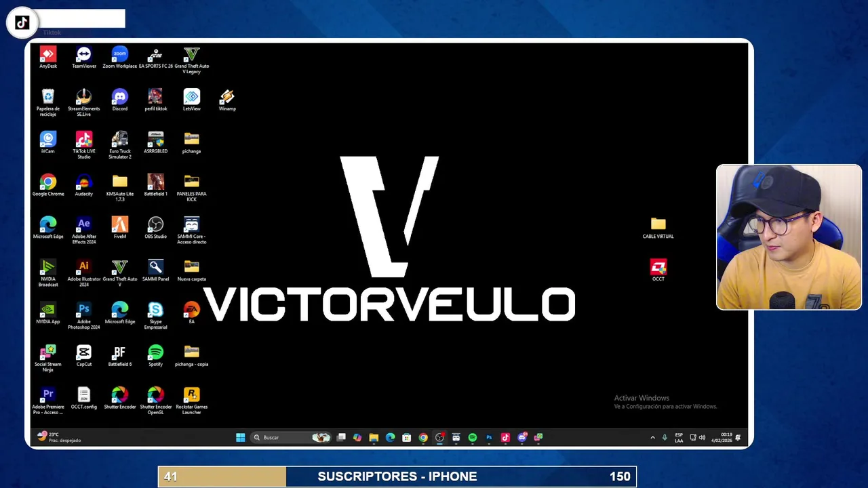Open volume control in system tray
This screenshot has height=488, width=868.
[702, 437]
